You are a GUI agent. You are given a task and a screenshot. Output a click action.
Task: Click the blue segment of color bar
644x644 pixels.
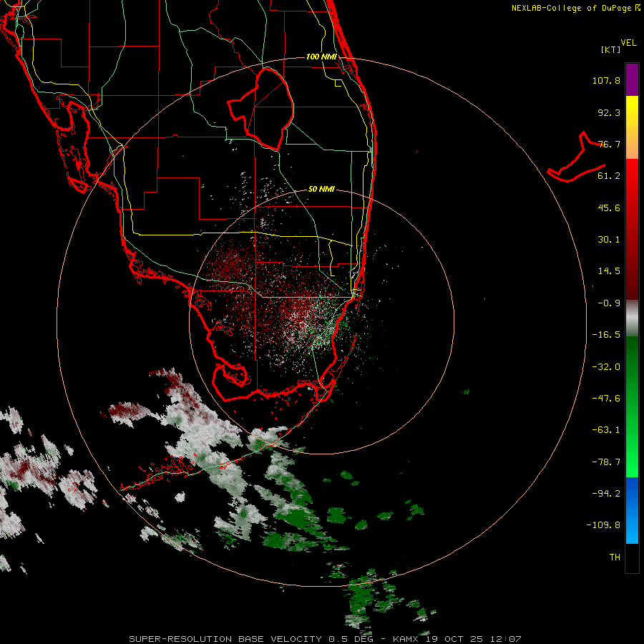[x=632, y=510]
